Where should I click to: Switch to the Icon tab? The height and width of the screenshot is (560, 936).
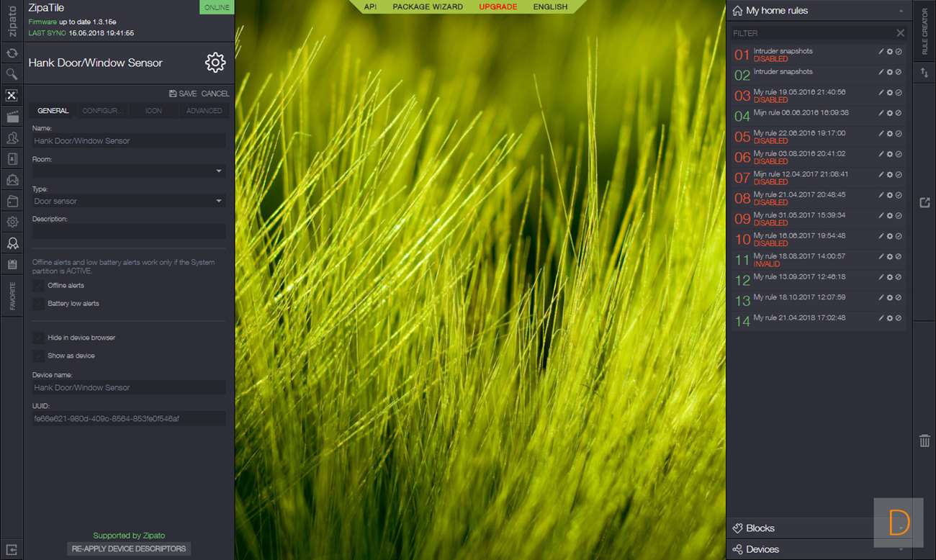click(153, 111)
